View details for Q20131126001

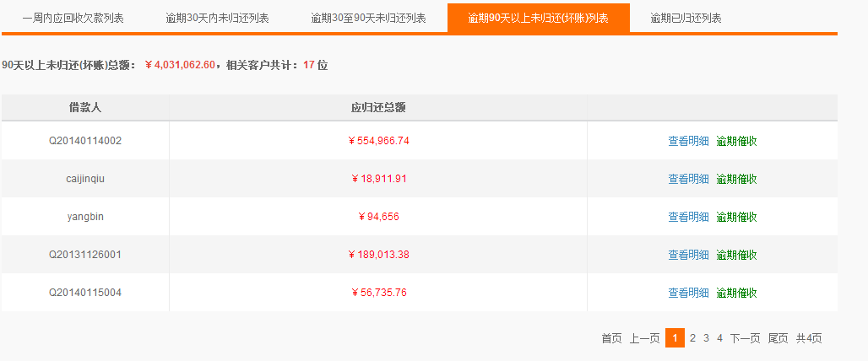click(x=688, y=255)
